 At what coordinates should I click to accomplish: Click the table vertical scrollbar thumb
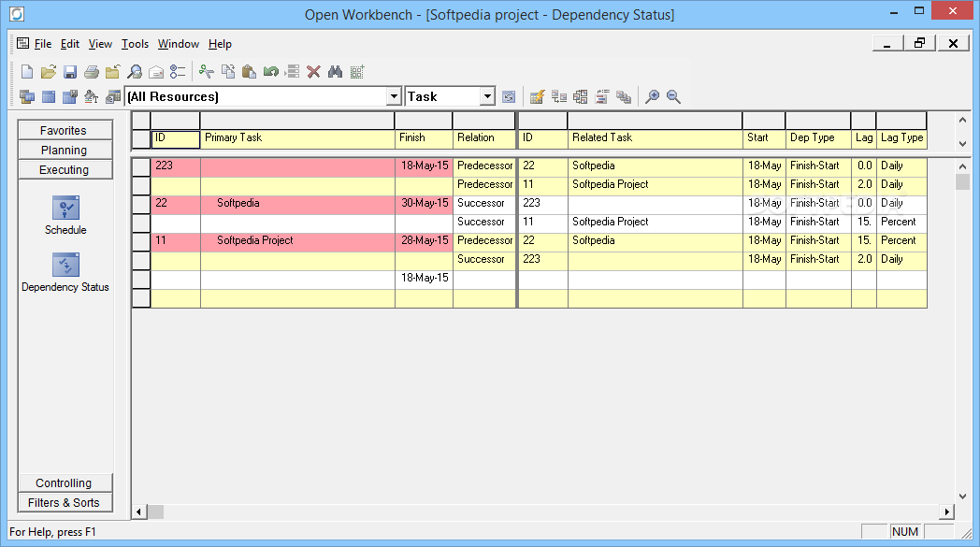962,182
